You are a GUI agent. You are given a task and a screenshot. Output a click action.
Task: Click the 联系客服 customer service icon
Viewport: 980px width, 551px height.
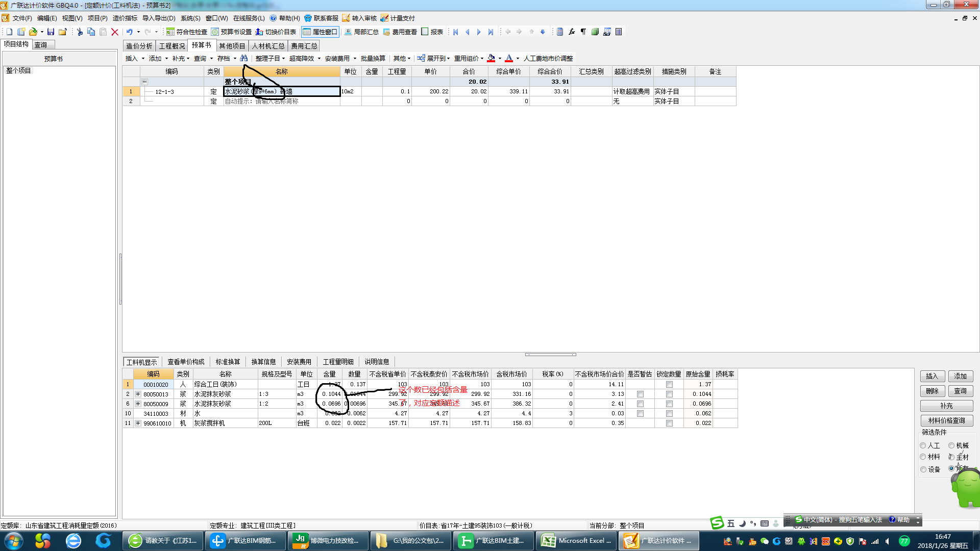coord(322,18)
